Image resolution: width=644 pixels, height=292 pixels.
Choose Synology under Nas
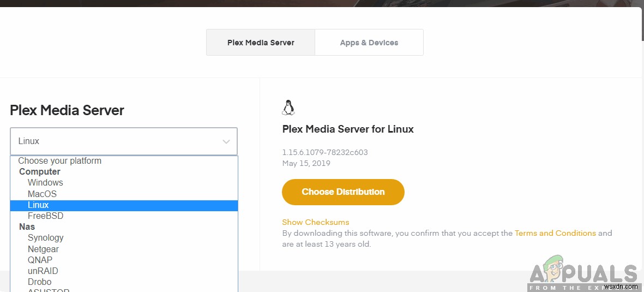tap(124, 238)
